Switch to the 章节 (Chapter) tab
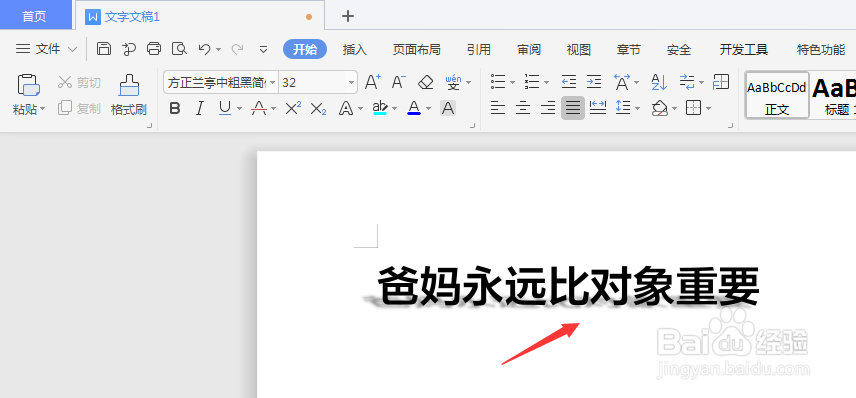 [628, 50]
